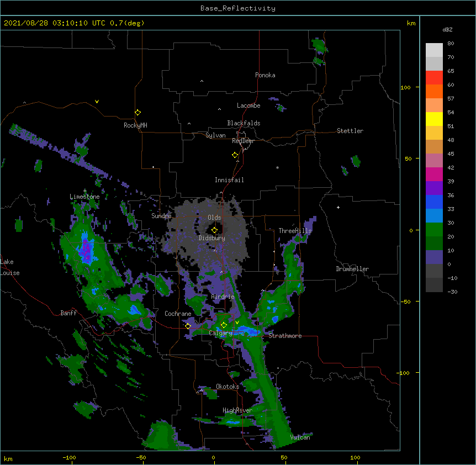This screenshot has width=476, height=465.
Task: Click the blue reflectivity echo over Calgary
Action: (246, 331)
